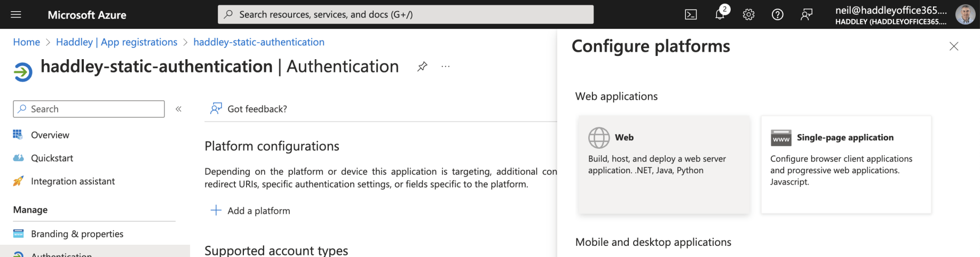Navigate to Haddley App registrations breadcrumb

coord(116,42)
